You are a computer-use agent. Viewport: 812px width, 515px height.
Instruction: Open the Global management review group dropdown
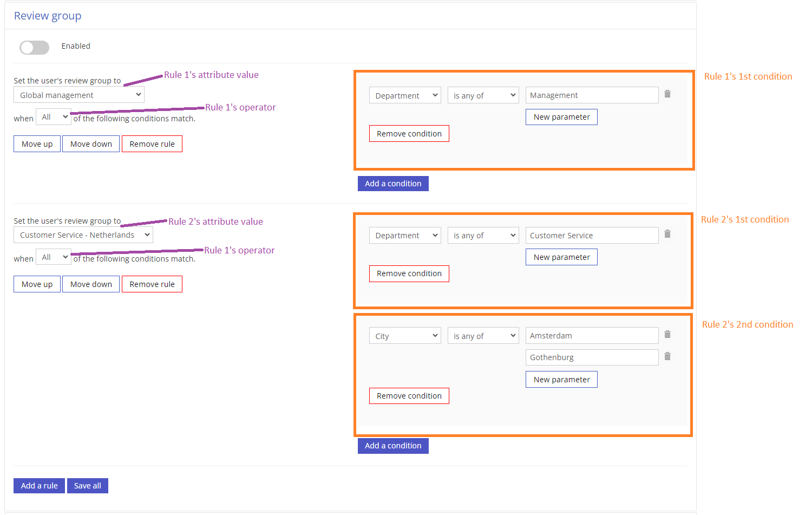coord(79,95)
